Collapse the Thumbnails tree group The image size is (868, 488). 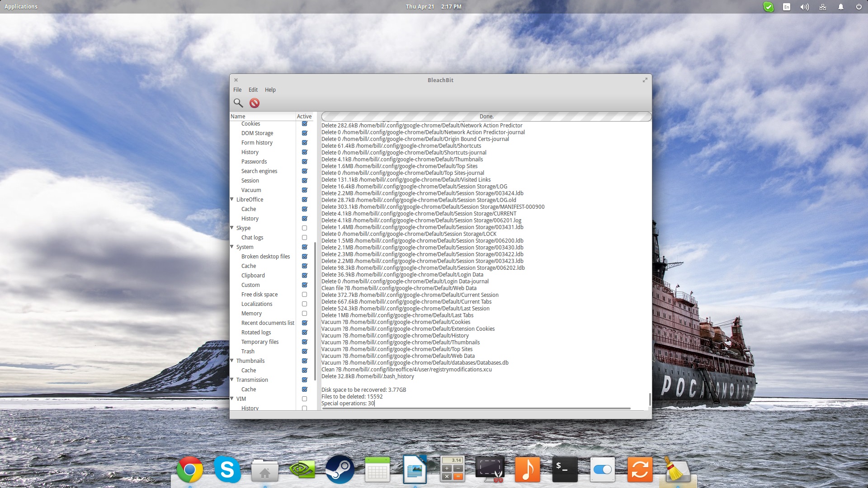pyautogui.click(x=232, y=361)
